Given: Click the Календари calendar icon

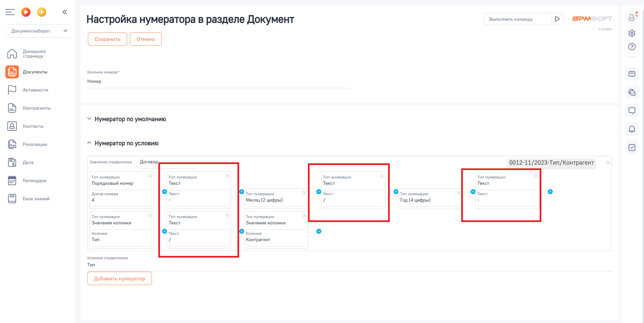Looking at the screenshot, I should (12, 180).
